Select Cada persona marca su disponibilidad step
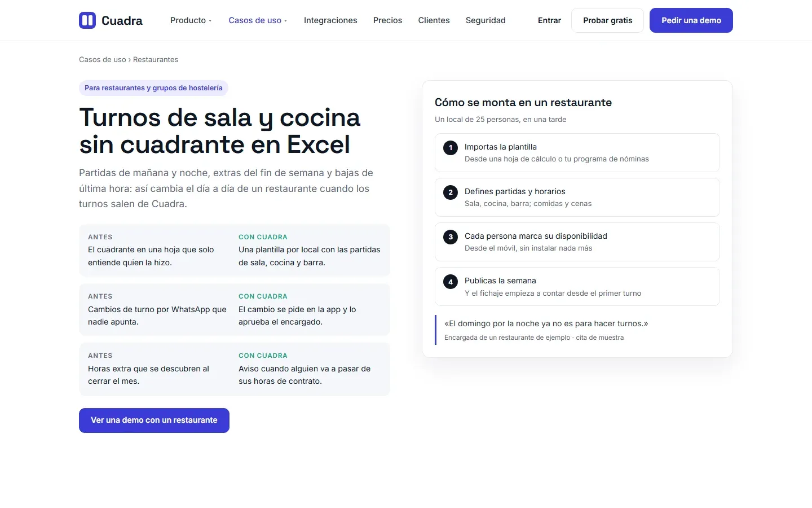This screenshot has width=812, height=508. [x=577, y=242]
